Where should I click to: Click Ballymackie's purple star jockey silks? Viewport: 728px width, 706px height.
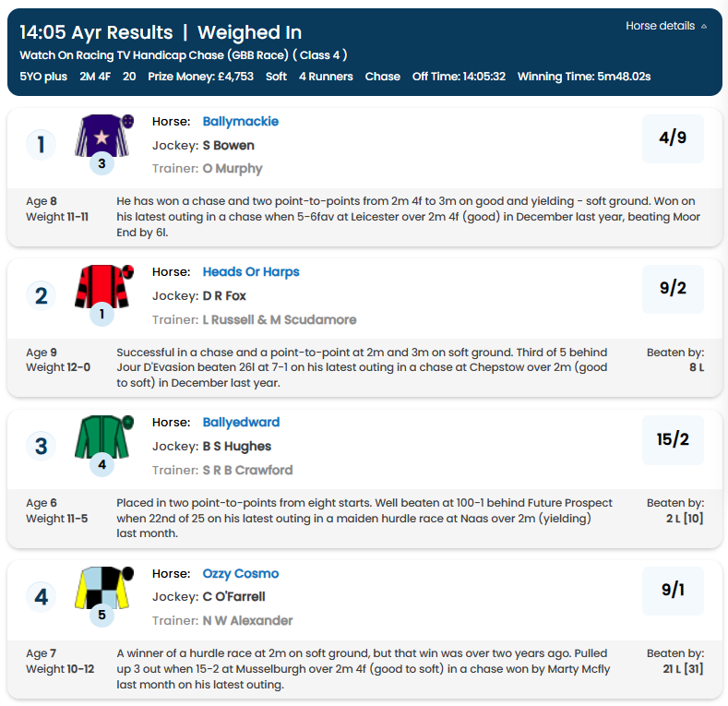point(102,136)
